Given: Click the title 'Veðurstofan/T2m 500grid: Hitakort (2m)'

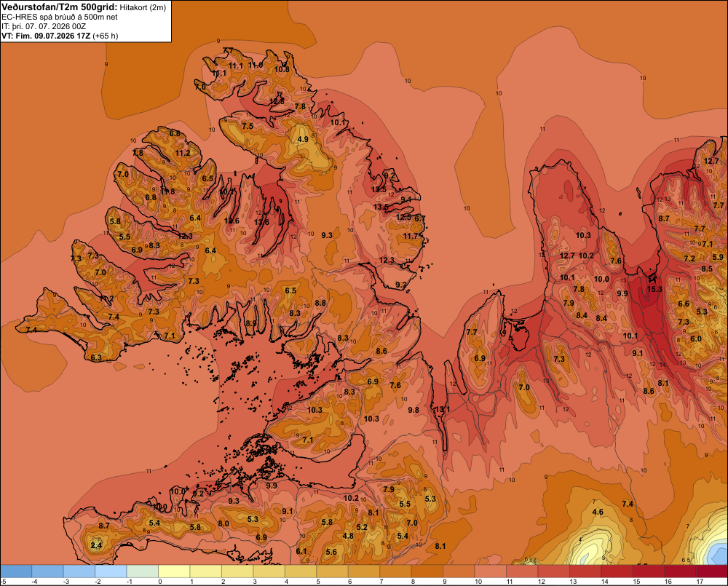Looking at the screenshot, I should tap(84, 7).
